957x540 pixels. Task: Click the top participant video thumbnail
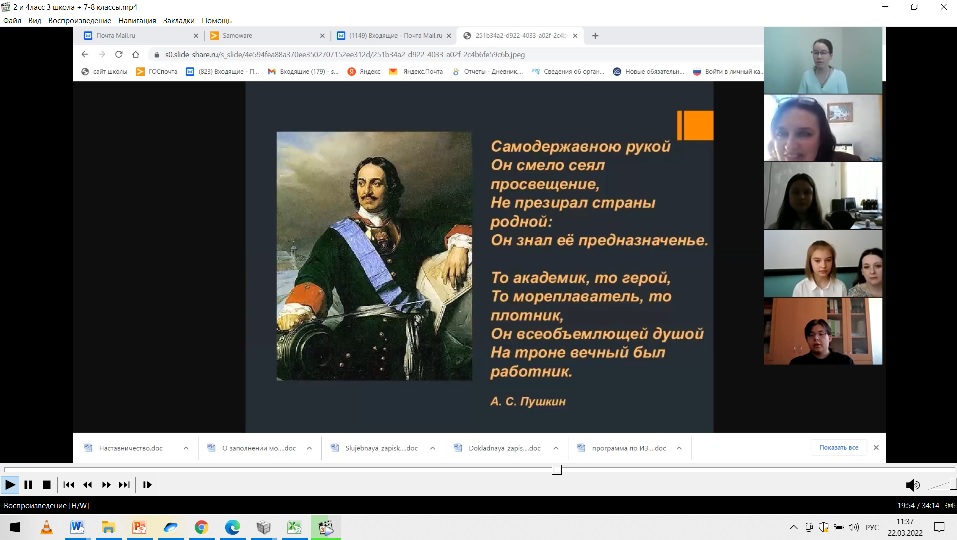[823, 60]
